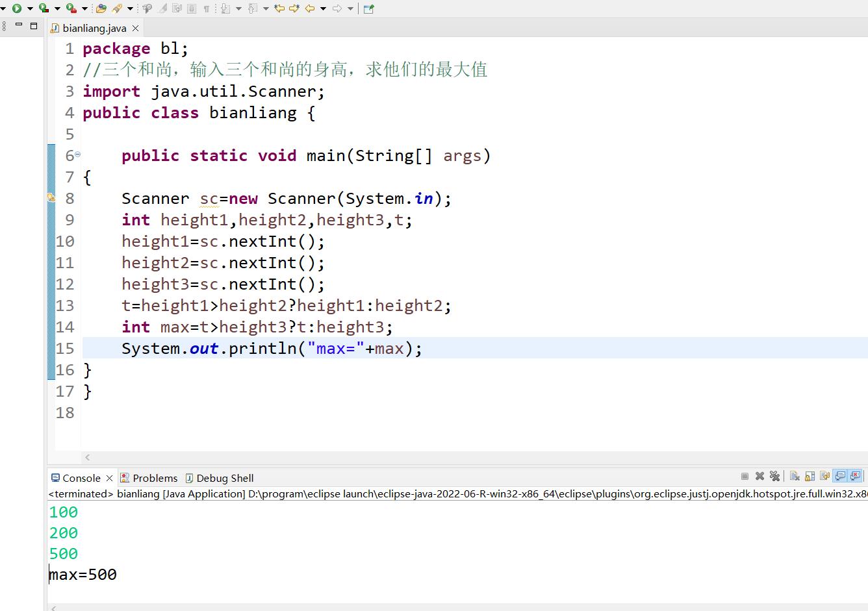Open the Coverage dropdown arrow
Viewport: 868px width, 611px height.
coord(57,8)
